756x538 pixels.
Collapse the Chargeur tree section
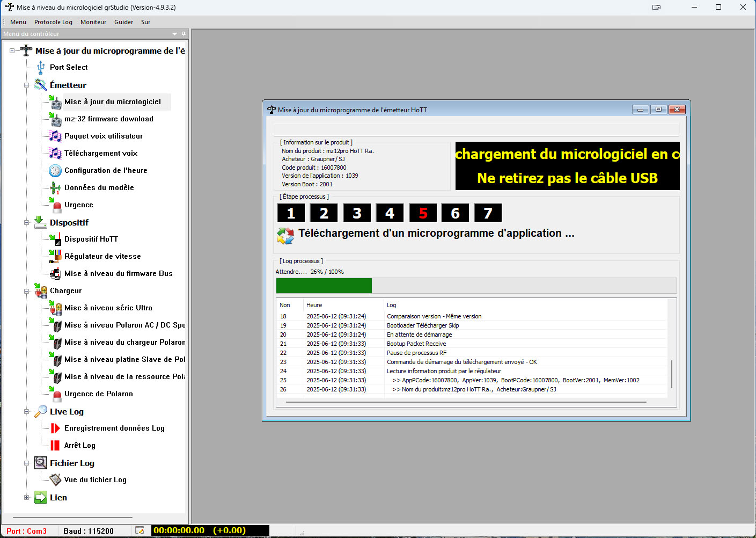26,291
